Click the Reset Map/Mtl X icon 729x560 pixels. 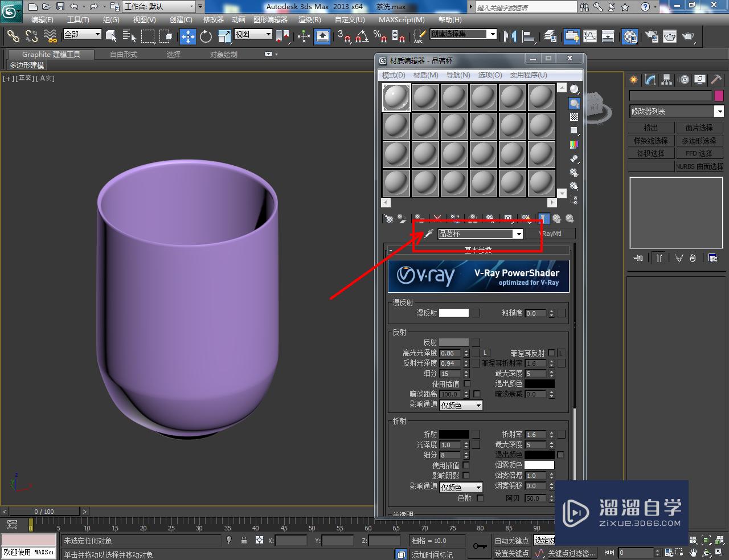(437, 218)
